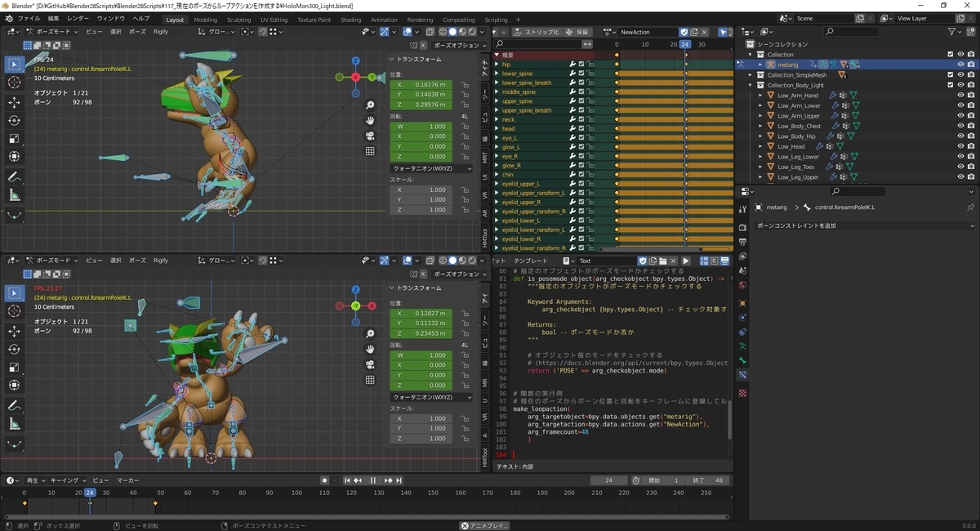The height and width of the screenshot is (531, 980).
Task: Select the Measure tool in upper viewport
Action: 15,195
